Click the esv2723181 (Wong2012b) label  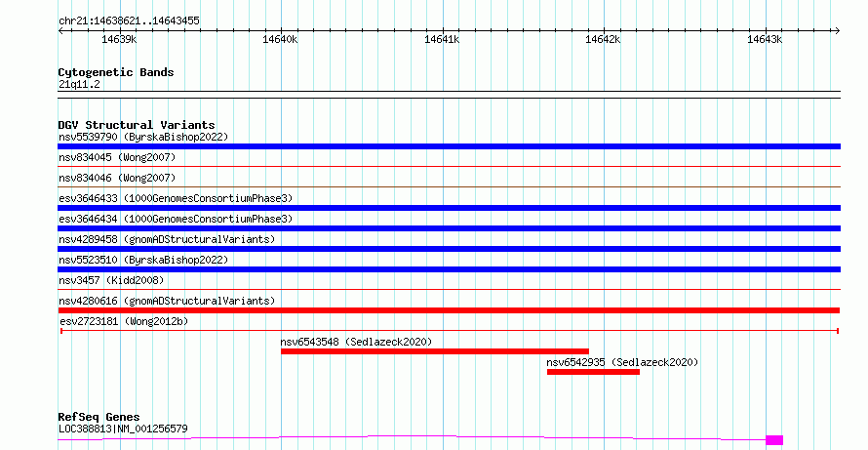pos(124,321)
